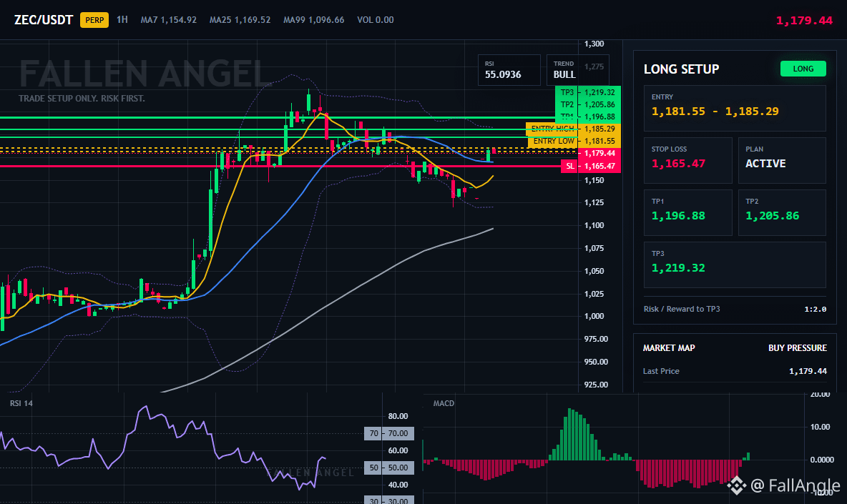Click the PERP contract badge
Screen dimensions: 847x504
[94, 20]
